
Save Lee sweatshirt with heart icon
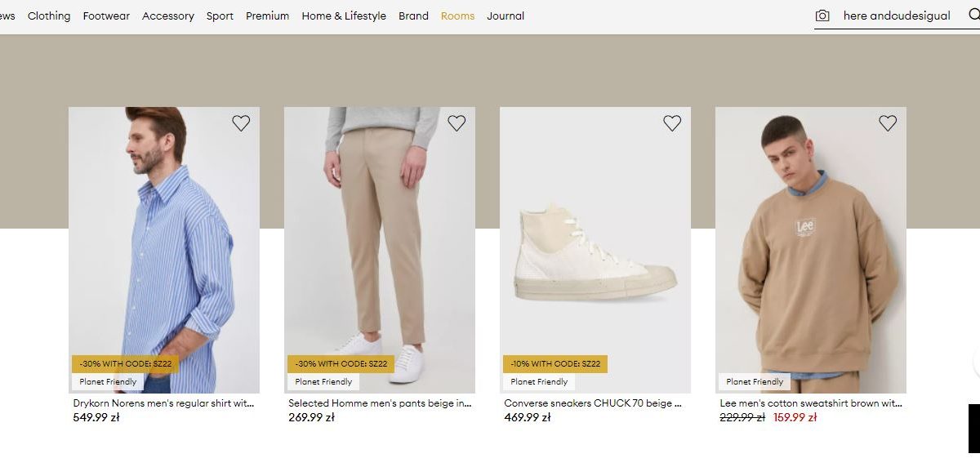[x=888, y=123]
